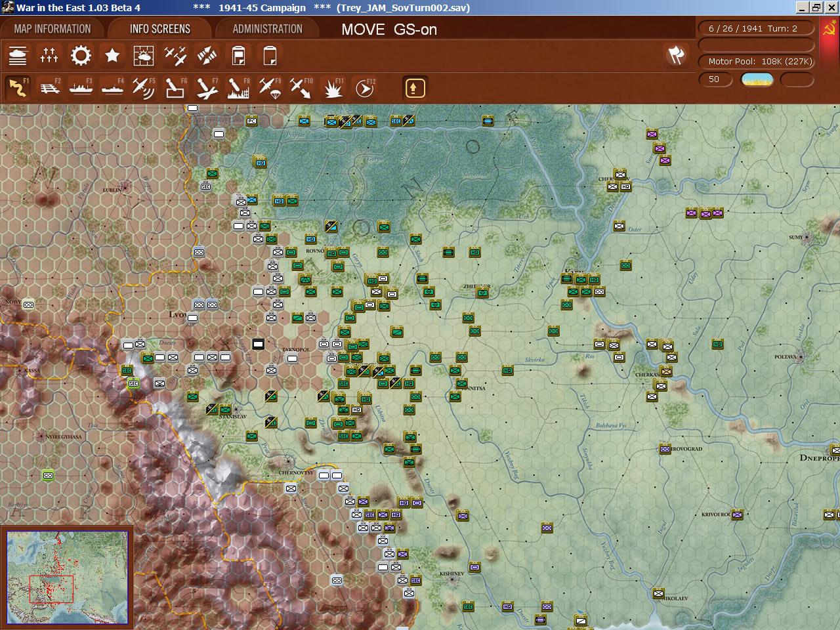Select F3 naval transport mode
Viewport: 840px width, 630px height.
(x=81, y=88)
